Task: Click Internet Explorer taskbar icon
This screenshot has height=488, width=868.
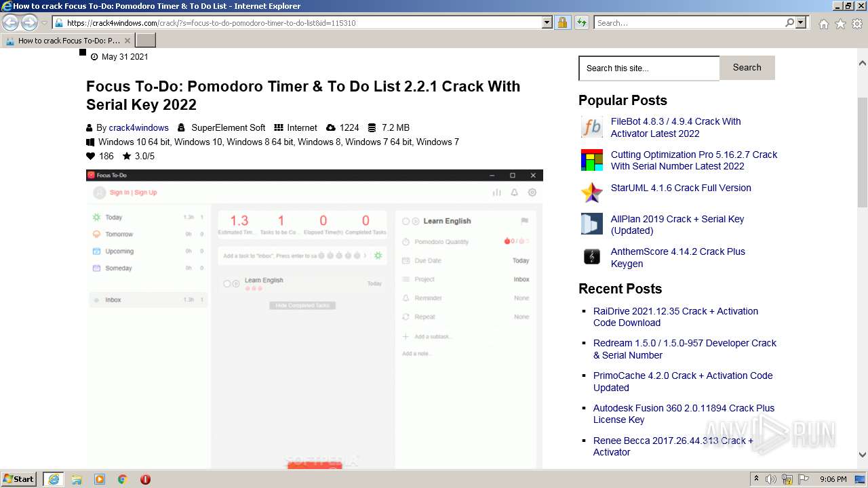Action: pos(54,479)
